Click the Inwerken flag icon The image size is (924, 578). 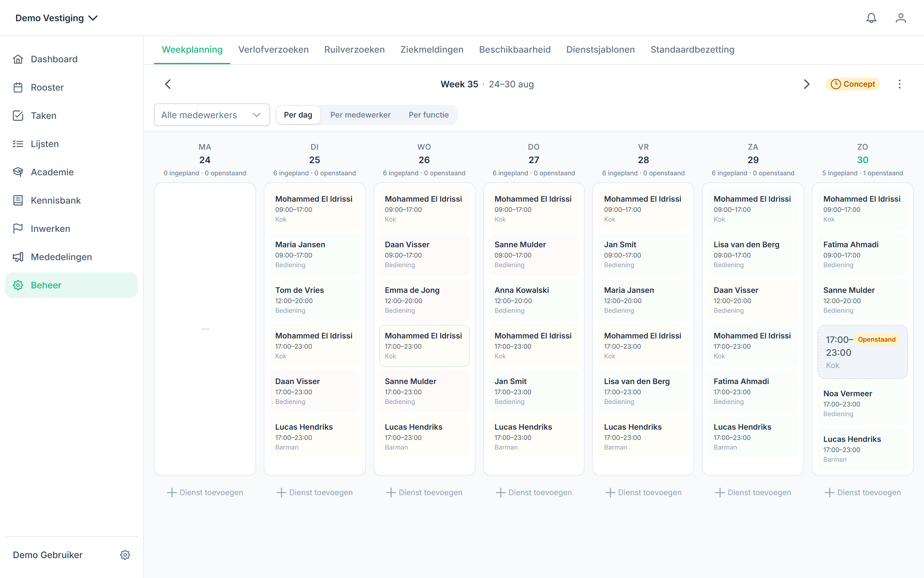coord(18,229)
